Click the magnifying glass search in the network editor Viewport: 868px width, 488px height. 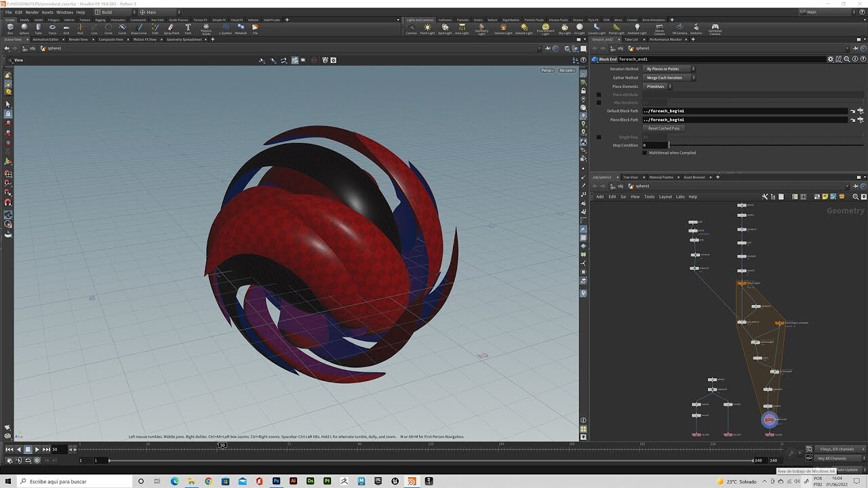856,197
